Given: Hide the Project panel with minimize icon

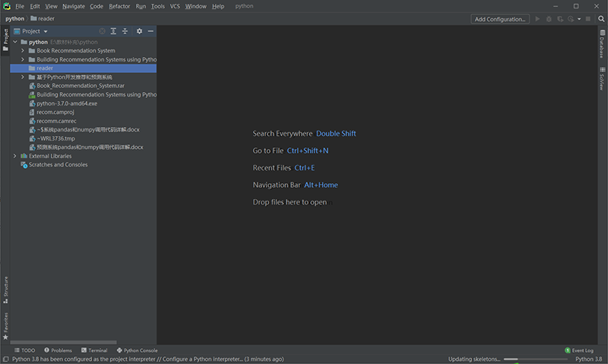Looking at the screenshot, I should point(150,31).
